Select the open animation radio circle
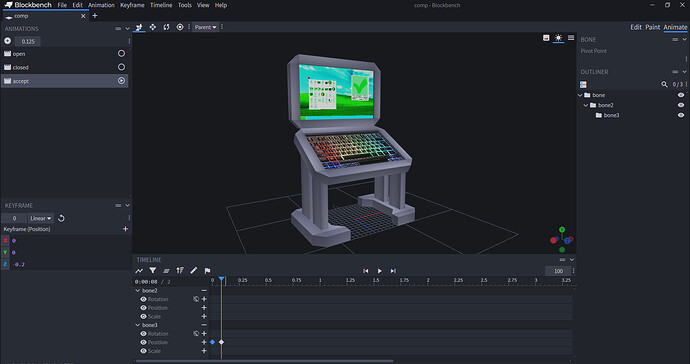The image size is (690, 364). point(121,53)
